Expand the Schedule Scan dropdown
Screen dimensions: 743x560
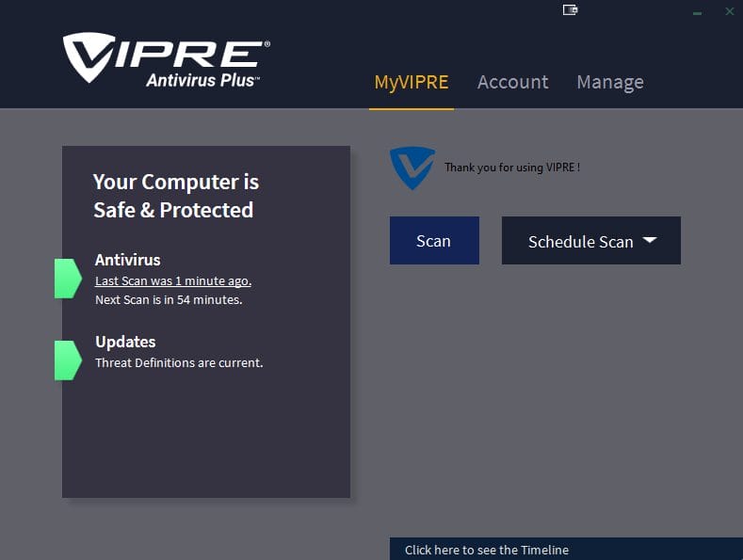[x=591, y=240]
